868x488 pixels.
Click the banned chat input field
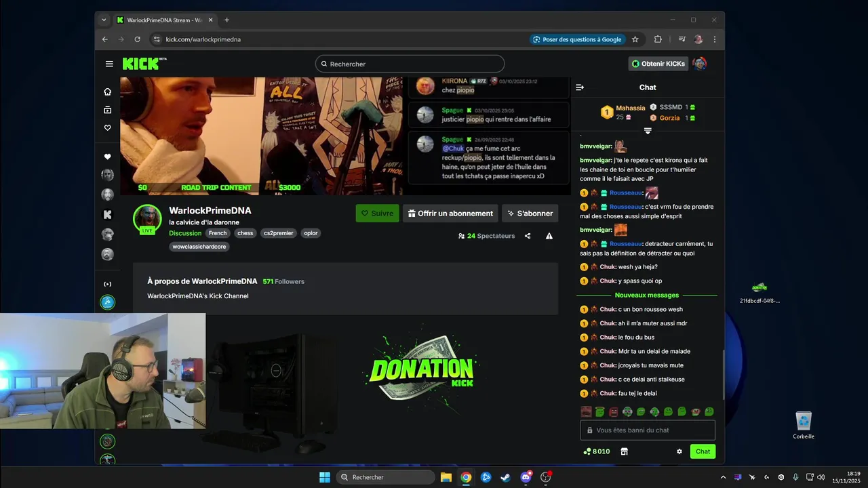pyautogui.click(x=648, y=430)
